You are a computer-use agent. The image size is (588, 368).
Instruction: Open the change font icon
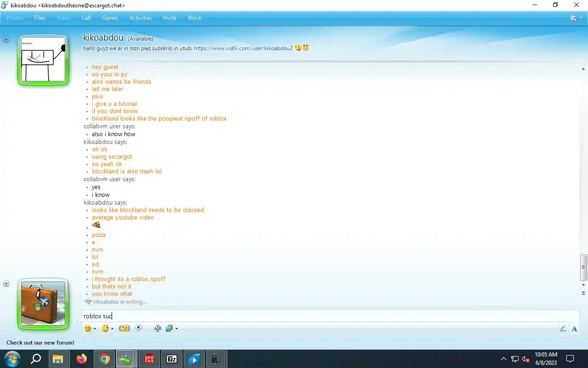[x=158, y=328]
